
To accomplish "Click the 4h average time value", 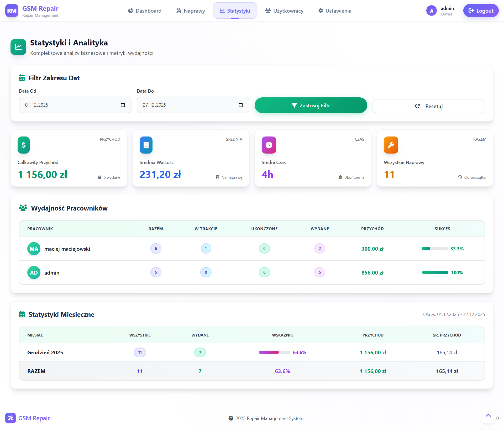I will pyautogui.click(x=267, y=175).
